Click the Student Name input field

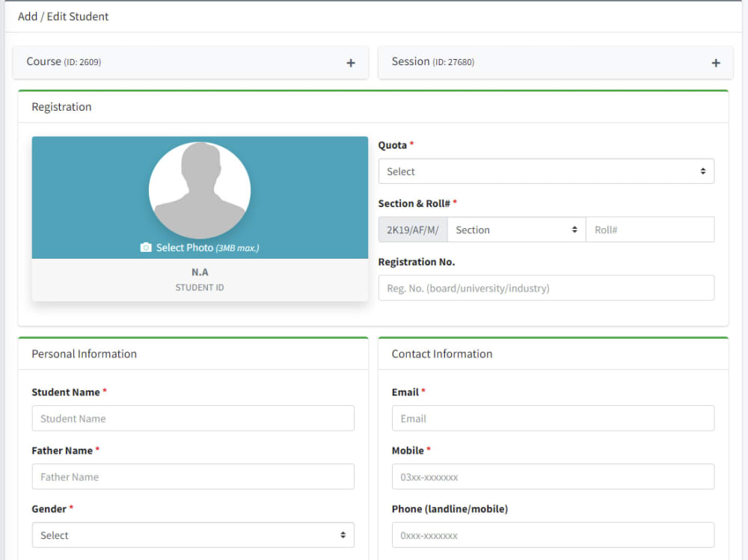[x=193, y=419]
